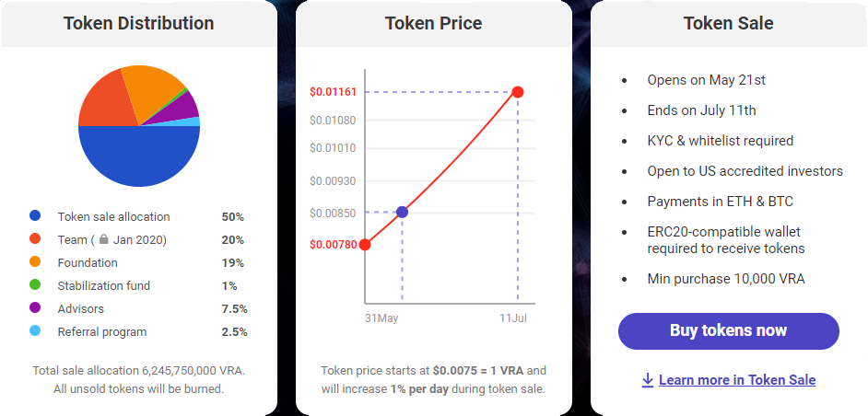Click the orange Foundation legend dot
The height and width of the screenshot is (416, 868).
tap(35, 263)
